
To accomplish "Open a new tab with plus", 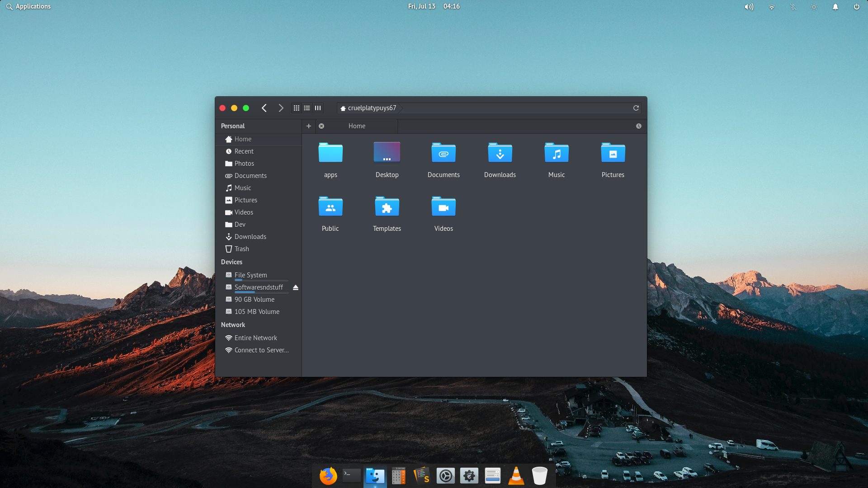I will coord(309,126).
